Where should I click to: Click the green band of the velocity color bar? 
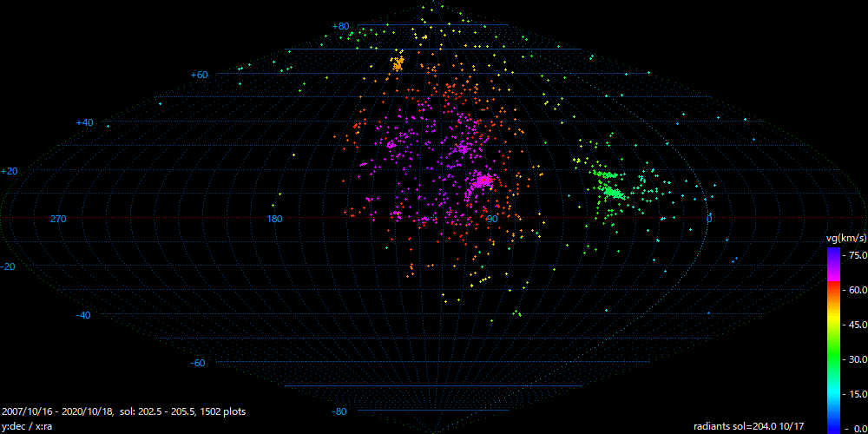(x=832, y=358)
